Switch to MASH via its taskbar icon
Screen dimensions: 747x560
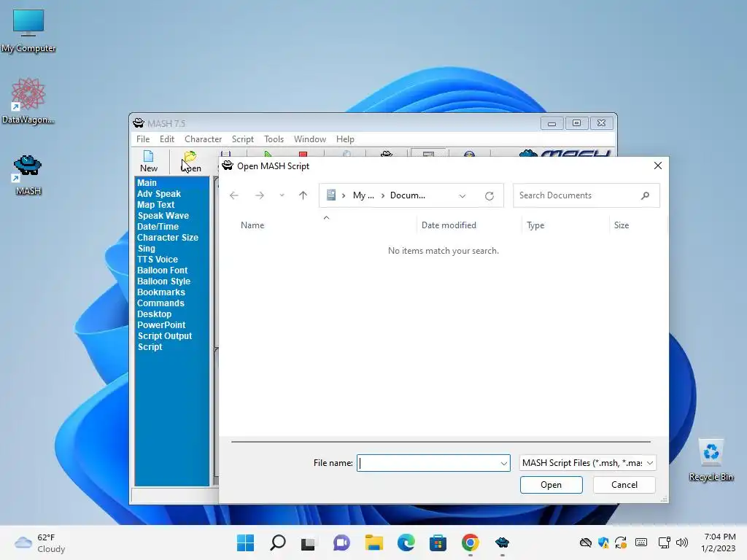(502, 542)
